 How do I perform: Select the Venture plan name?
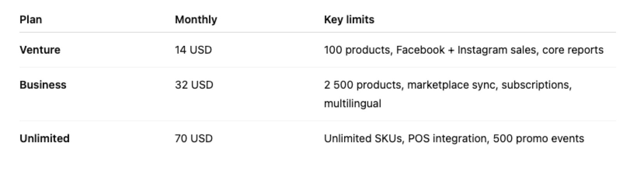(x=40, y=50)
